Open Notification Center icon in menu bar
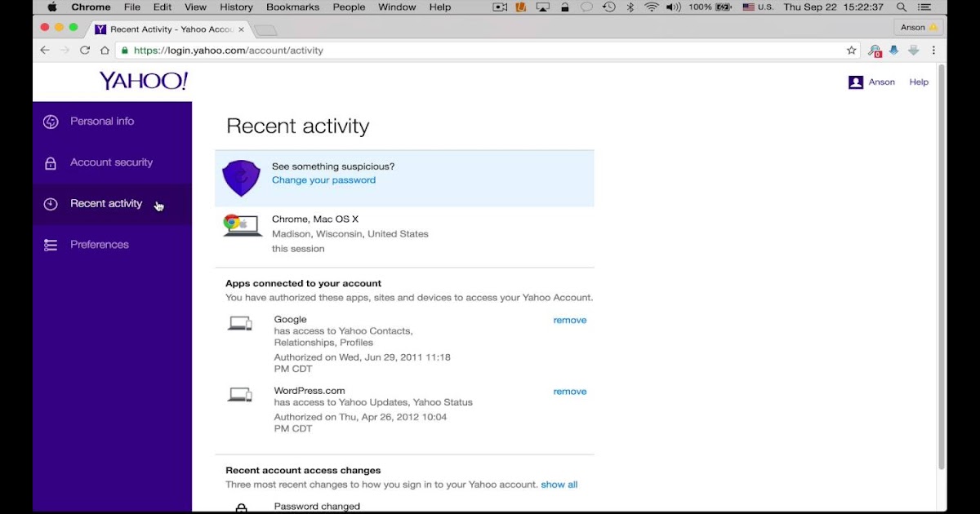 [x=924, y=7]
